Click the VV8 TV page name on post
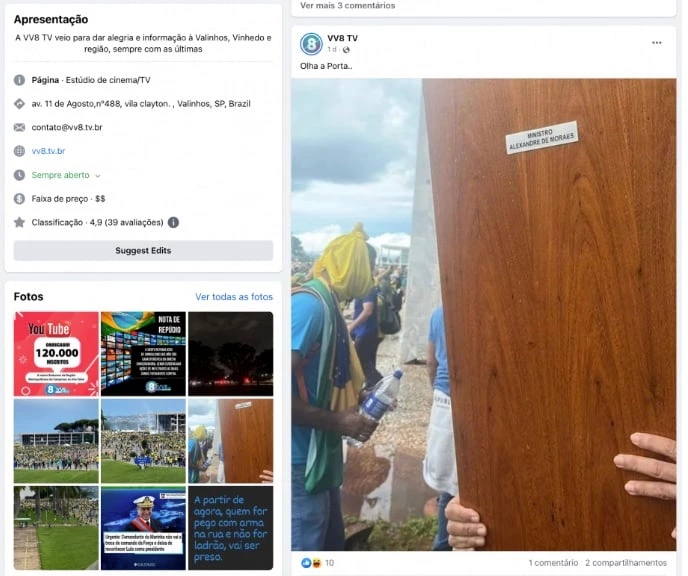The image size is (688, 576). [x=342, y=38]
